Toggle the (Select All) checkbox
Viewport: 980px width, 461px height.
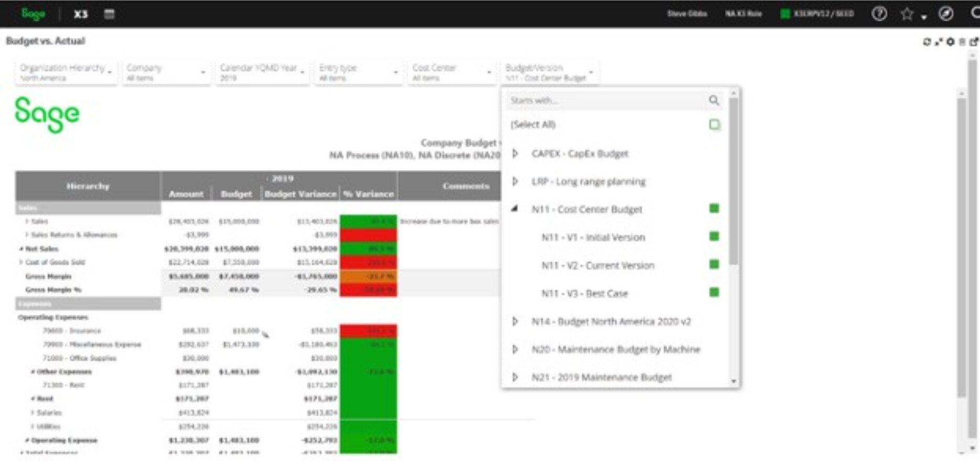click(714, 125)
